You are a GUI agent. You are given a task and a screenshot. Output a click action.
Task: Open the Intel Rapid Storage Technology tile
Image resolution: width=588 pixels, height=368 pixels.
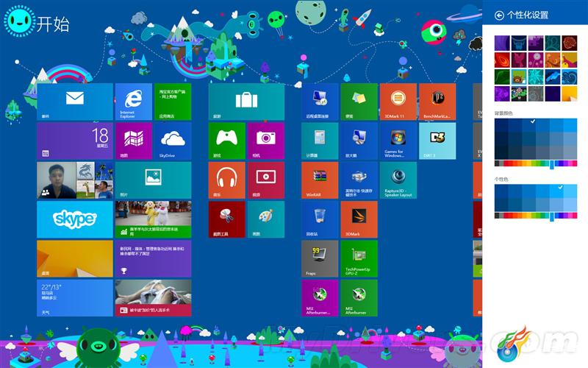(x=359, y=180)
